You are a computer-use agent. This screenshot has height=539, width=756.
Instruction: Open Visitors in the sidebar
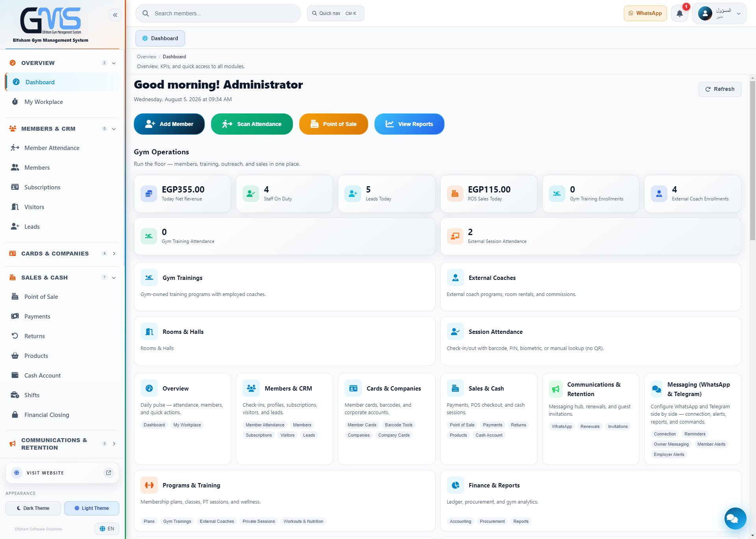[x=63, y=207]
